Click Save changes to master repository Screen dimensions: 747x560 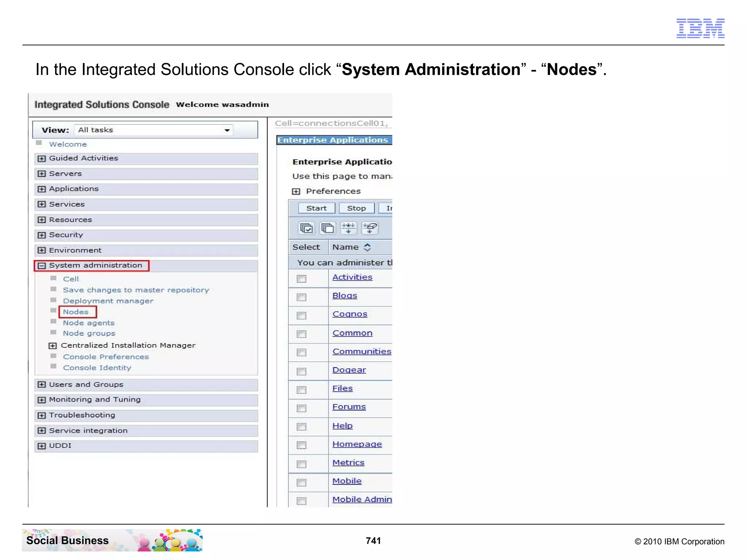click(x=136, y=290)
